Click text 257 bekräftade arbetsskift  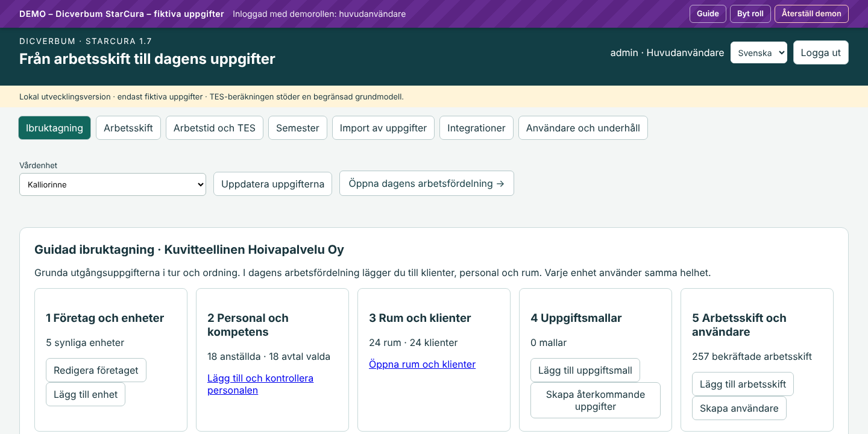click(752, 356)
